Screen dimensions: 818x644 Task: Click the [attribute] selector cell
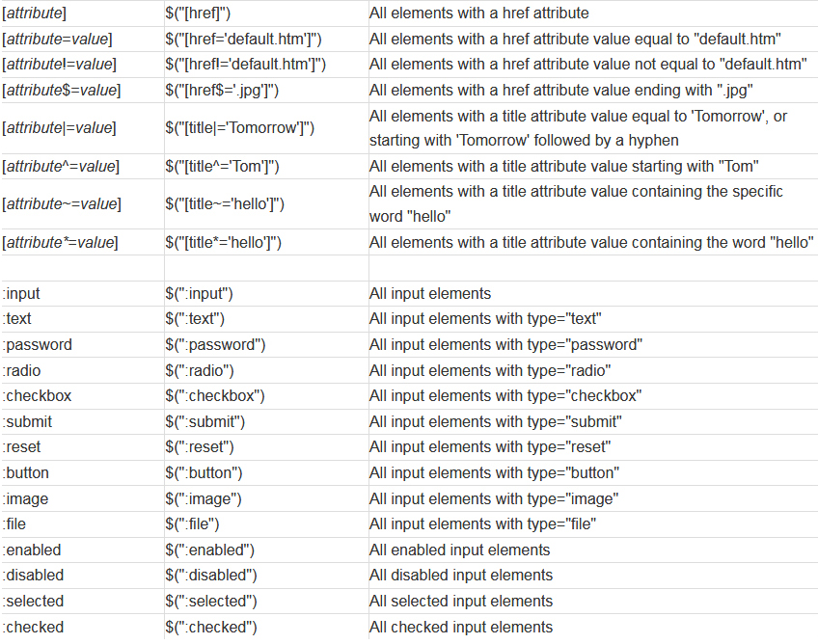(35, 13)
